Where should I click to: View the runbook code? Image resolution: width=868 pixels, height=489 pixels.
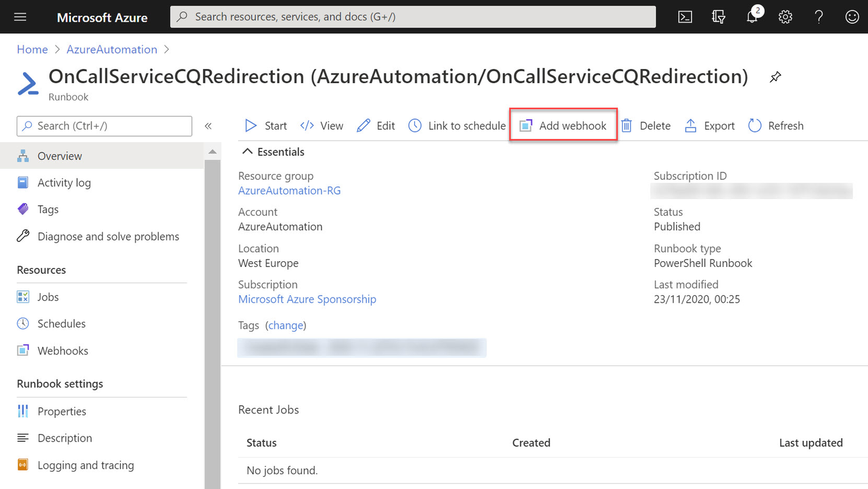point(322,126)
